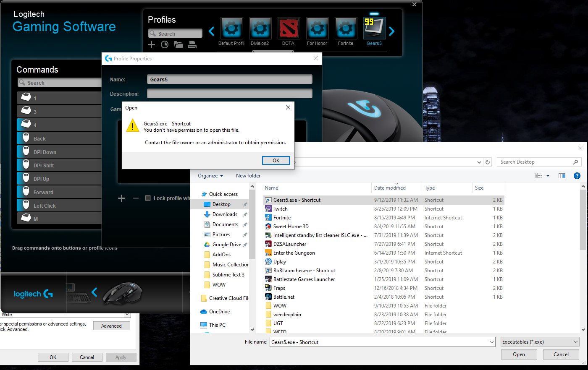Viewport: 588px width, 370px height.
Task: Toggle the preview pane icon
Action: 562,176
